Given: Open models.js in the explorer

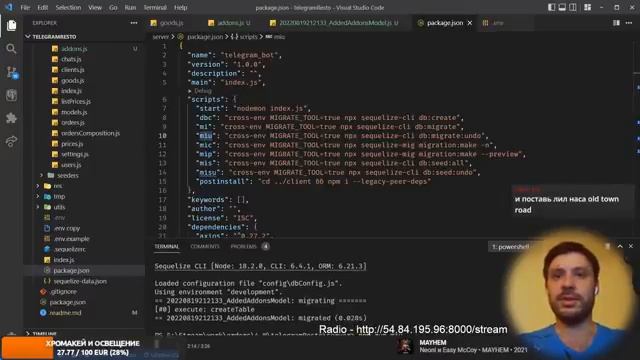Looking at the screenshot, I should (x=74, y=112).
